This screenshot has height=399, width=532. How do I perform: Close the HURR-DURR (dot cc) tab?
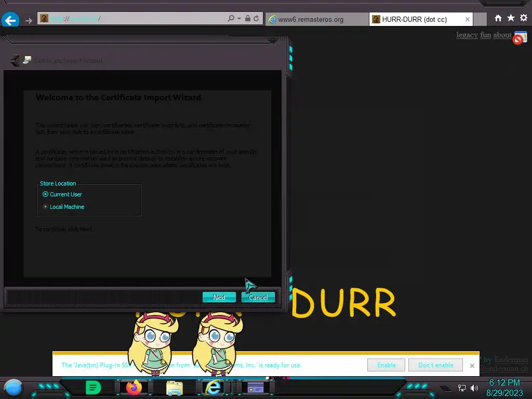pyautogui.click(x=468, y=19)
